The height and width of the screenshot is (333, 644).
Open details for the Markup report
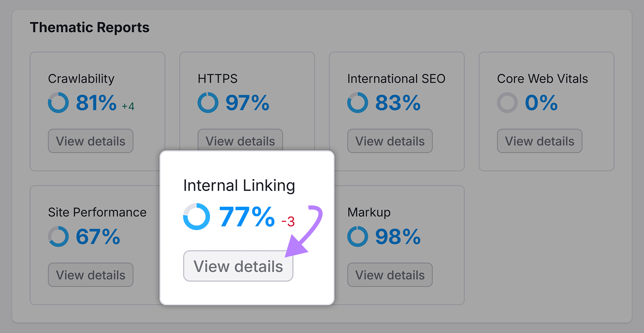(x=389, y=275)
